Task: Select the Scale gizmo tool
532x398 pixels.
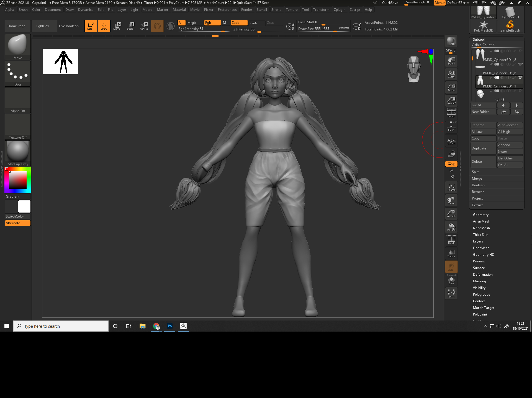Action: click(130, 26)
